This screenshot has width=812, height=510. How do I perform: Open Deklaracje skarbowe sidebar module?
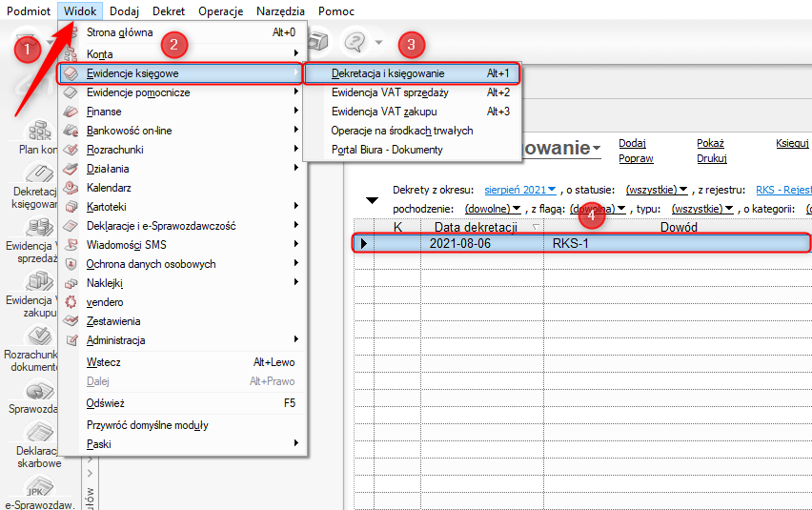38,445
